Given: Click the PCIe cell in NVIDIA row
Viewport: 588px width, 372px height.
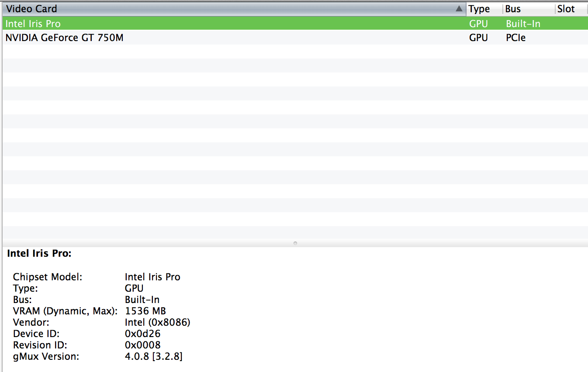Looking at the screenshot, I should [516, 38].
